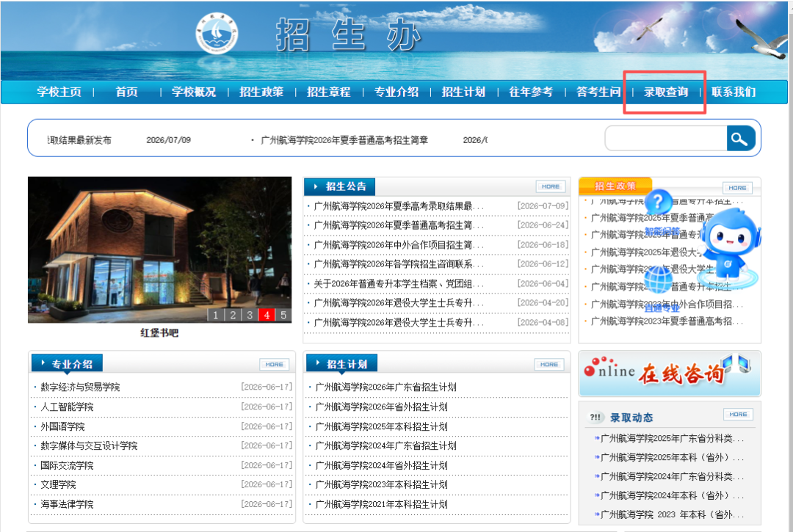Viewport: 793px width, 532px height.
Task: Open 数字媒体与交互设计学院 link
Action: point(89,445)
